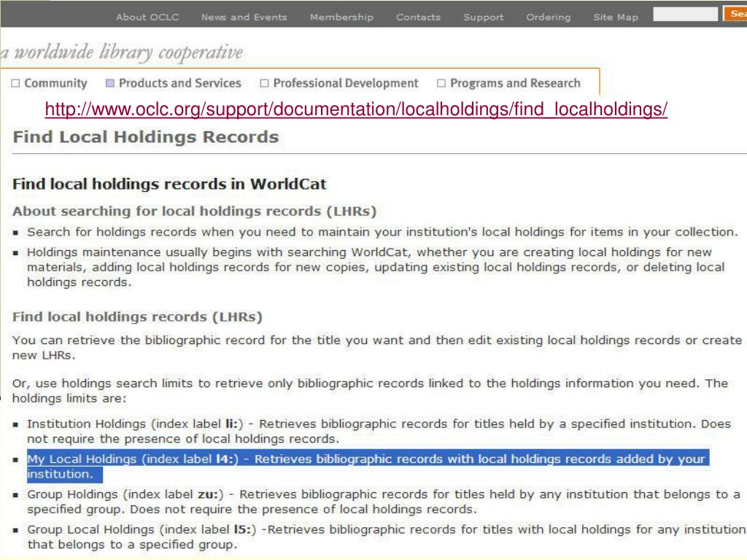Viewport: 747px width, 560px height.
Task: Click the 'Find local holdings records (LHRs)' subheading
Action: 137,317
